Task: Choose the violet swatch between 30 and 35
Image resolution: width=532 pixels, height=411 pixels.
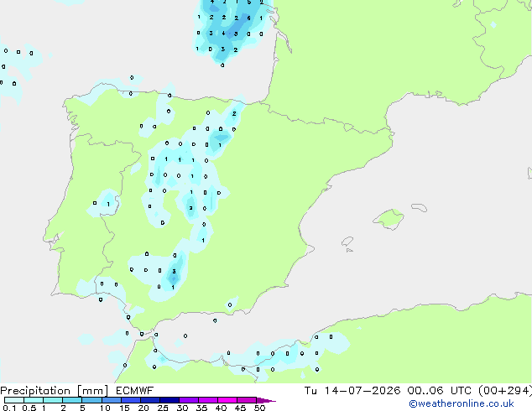Action: click(189, 400)
